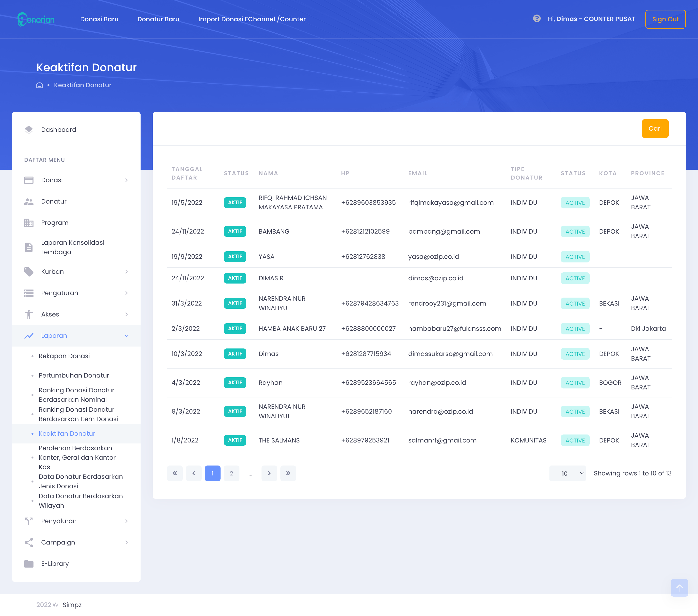Open the rows-per-page dropdown showing 10
The image size is (698, 616).
(567, 473)
